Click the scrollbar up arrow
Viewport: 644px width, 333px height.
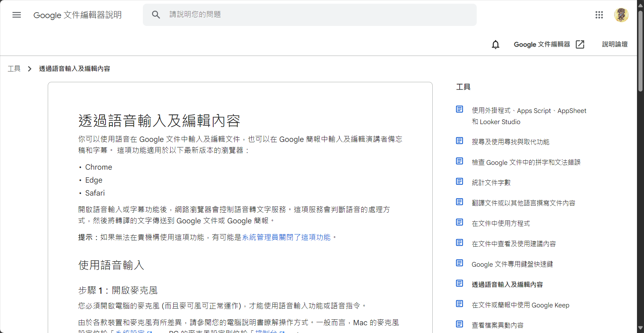click(640, 5)
